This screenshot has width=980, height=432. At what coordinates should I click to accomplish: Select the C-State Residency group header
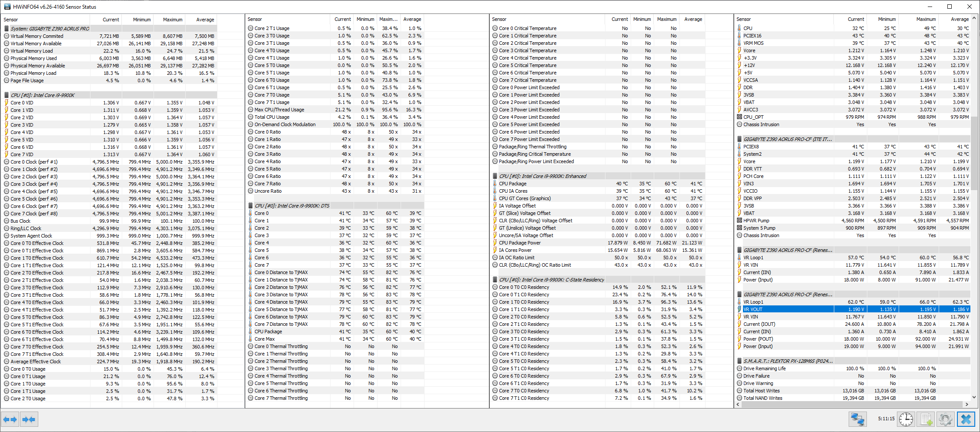point(598,280)
